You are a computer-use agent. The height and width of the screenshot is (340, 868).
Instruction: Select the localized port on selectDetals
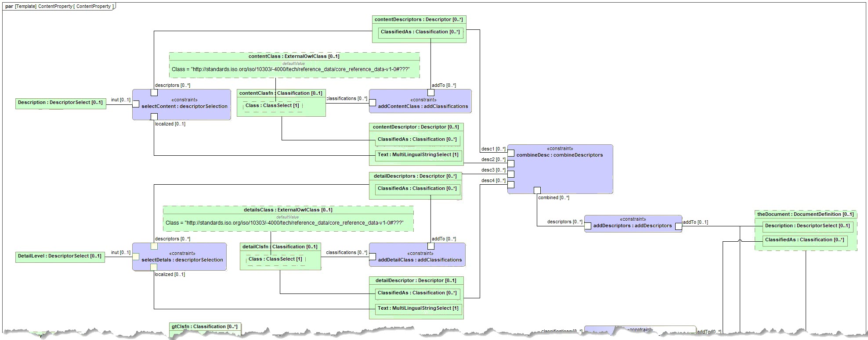pyautogui.click(x=154, y=267)
